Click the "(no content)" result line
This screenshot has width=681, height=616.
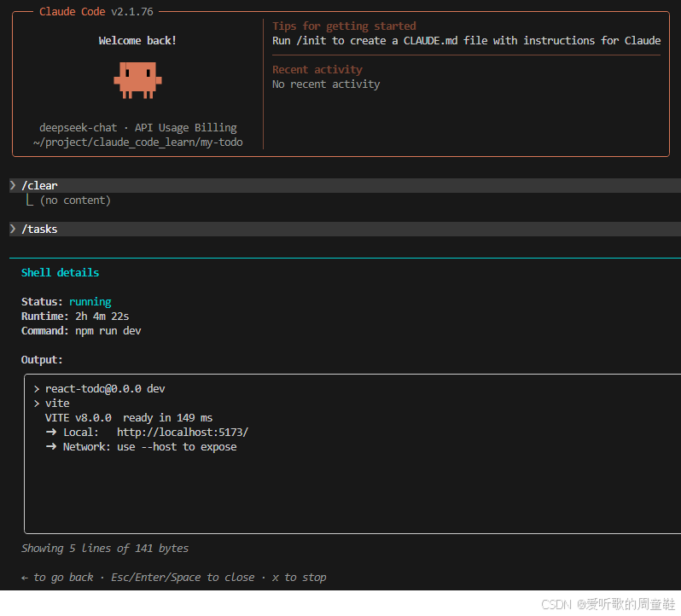(x=75, y=200)
